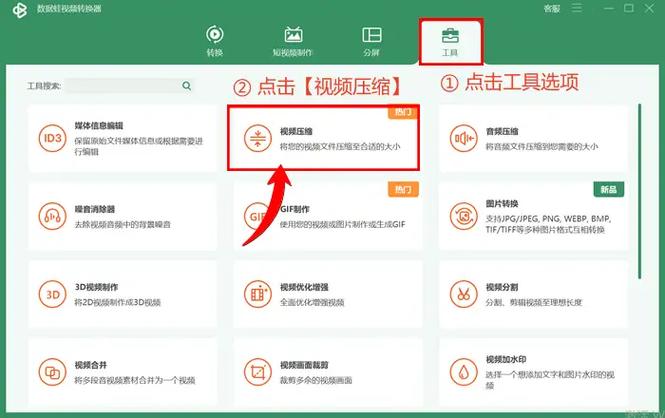Open the GIF制作 tool title
This screenshot has height=418, width=665.
click(x=295, y=209)
